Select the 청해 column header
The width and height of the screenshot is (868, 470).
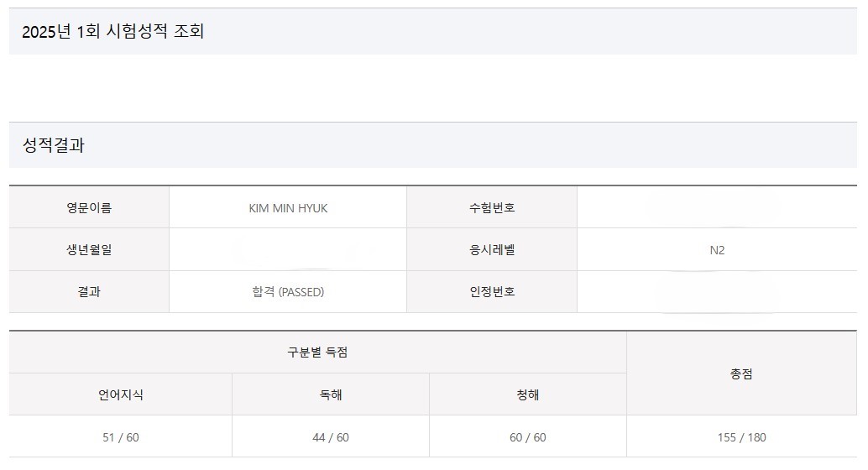528,394
